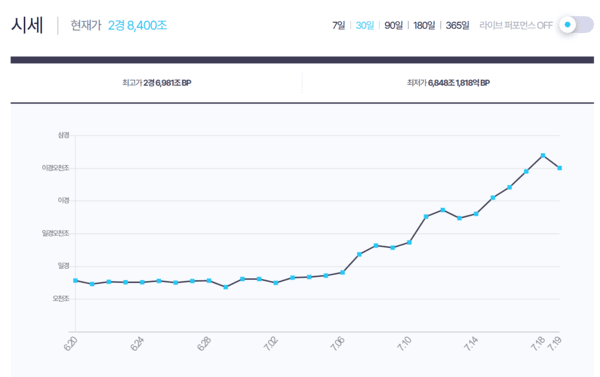Click the 7.19 x-axis date label
The width and height of the screenshot is (600, 377).
click(554, 344)
